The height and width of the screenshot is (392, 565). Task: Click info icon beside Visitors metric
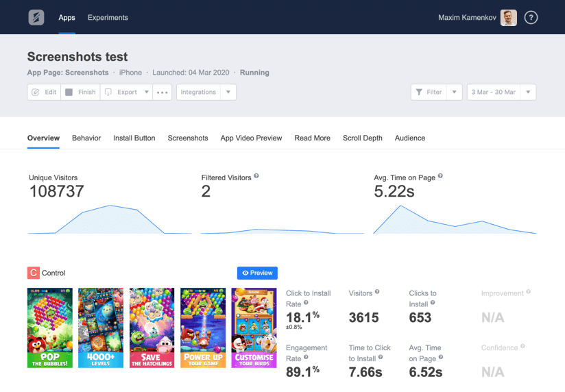pos(377,292)
